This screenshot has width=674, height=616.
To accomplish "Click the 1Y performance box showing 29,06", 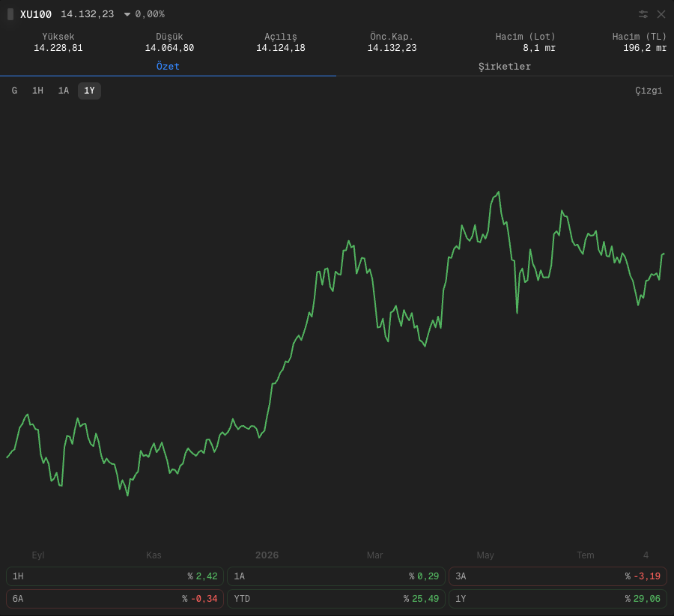I will coord(557,598).
